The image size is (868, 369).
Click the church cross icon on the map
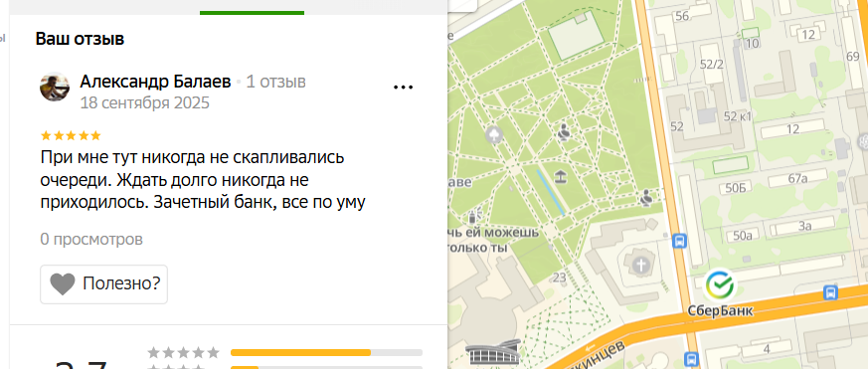[640, 265]
